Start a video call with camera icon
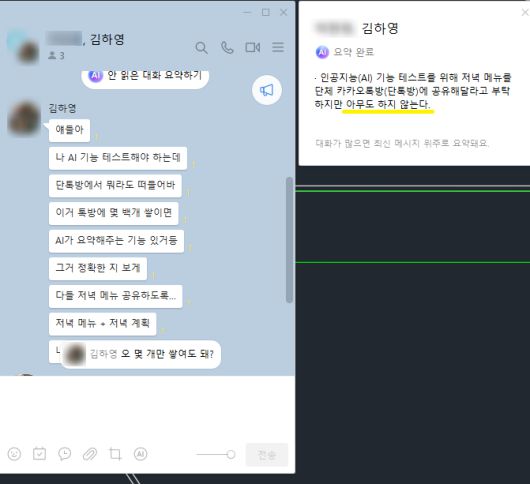 (x=252, y=47)
